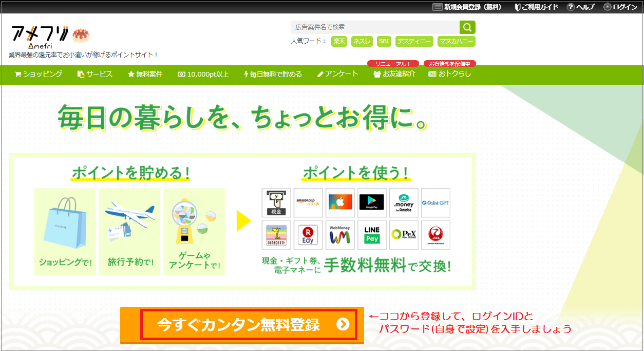644x351 pixels.
Task: Select popular keyword tag デスティニー
Action: (414, 42)
